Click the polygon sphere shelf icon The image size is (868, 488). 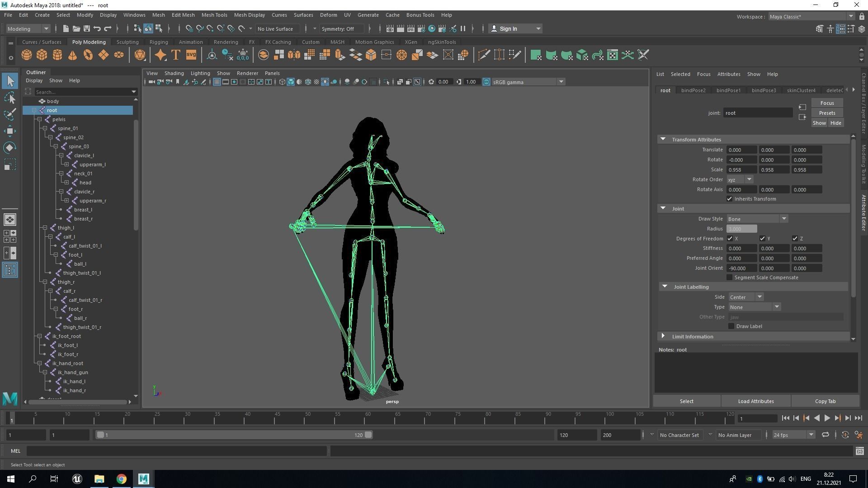(x=27, y=55)
